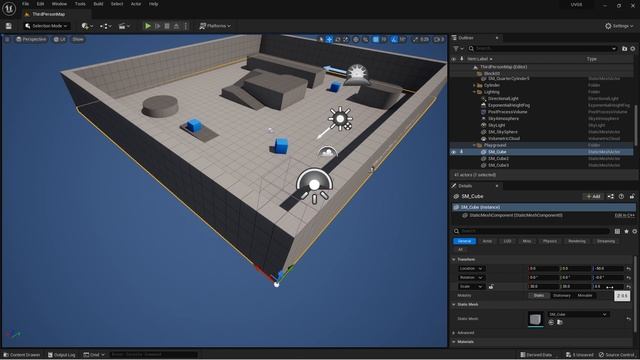The height and width of the screenshot is (360, 640).
Task: Select the Physics filter tab
Action: 549,241
